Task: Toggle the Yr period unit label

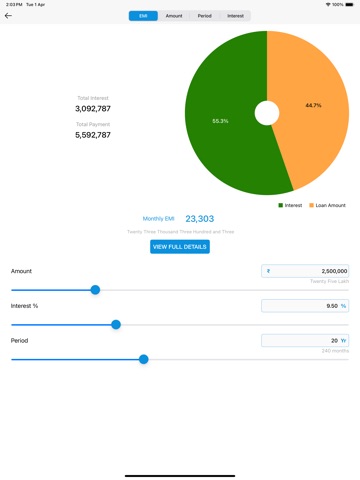Action: 344,341
